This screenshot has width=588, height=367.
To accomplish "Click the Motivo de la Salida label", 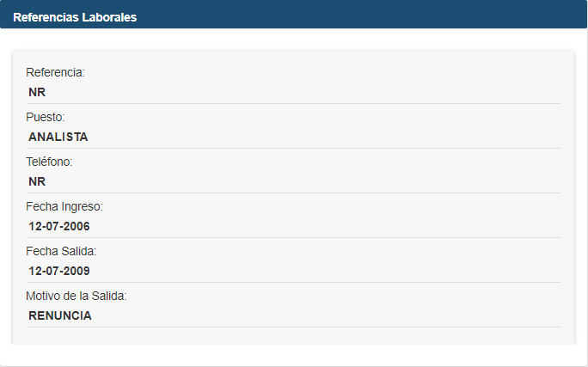I will pyautogui.click(x=77, y=296).
